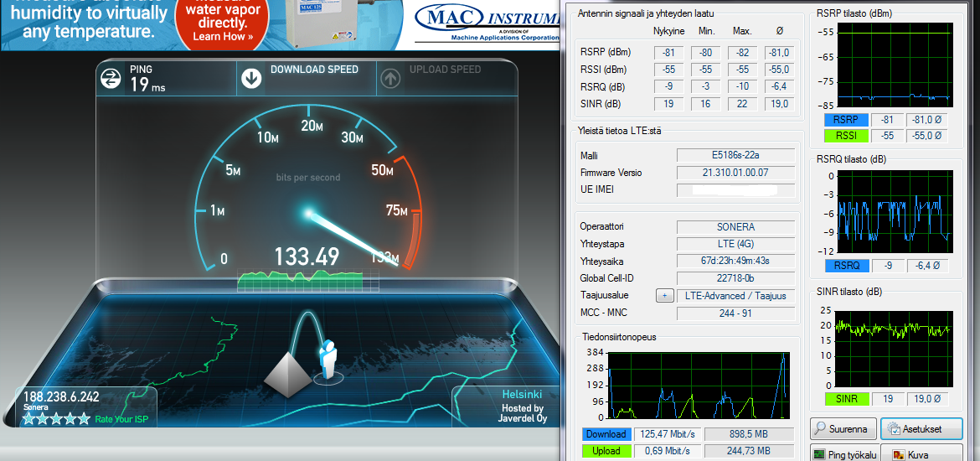The height and width of the screenshot is (461, 980).
Task: Click 'Learn How' in the ad banner
Action: [x=221, y=36]
